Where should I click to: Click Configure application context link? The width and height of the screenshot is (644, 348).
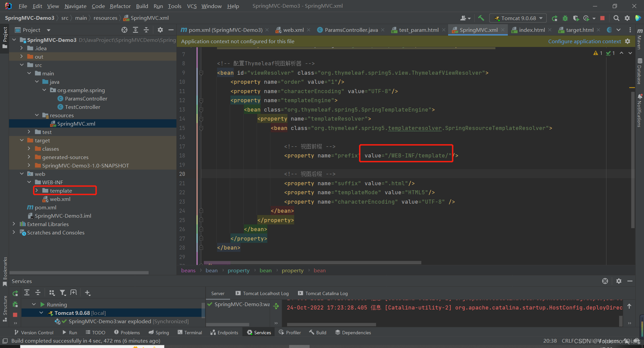[584, 41]
